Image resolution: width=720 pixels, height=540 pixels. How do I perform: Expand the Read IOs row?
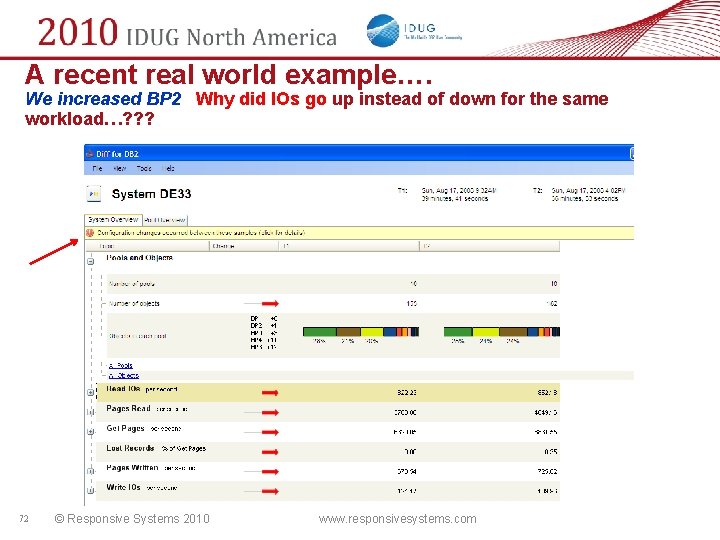point(91,393)
